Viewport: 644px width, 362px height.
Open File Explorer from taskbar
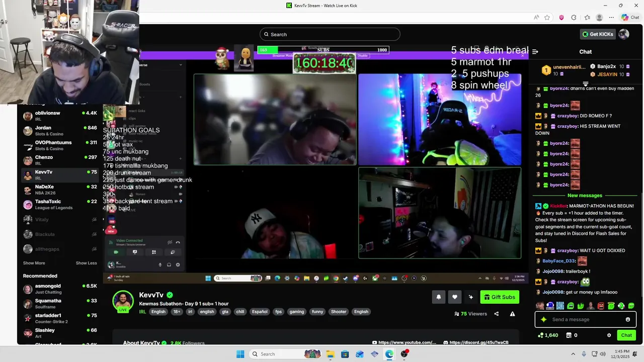[330, 354]
